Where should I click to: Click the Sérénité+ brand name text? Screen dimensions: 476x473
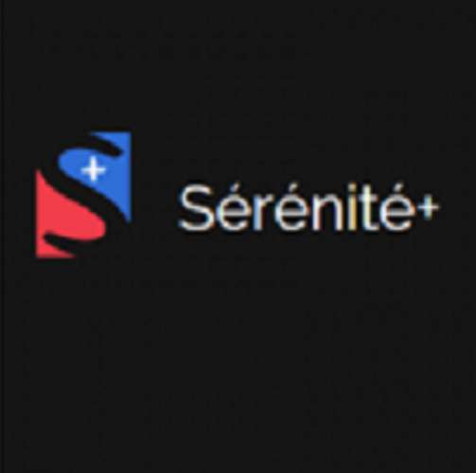pyautogui.click(x=309, y=208)
